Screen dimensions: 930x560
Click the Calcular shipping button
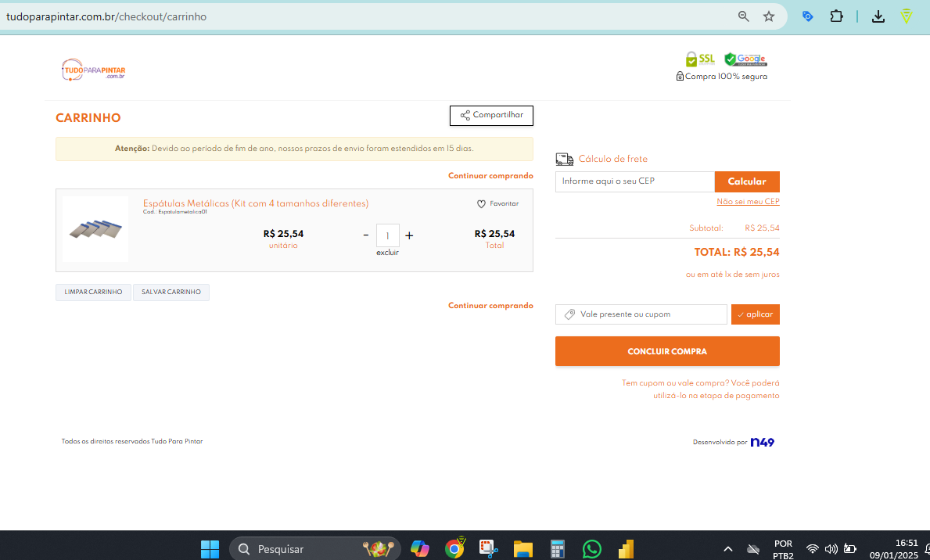coord(747,181)
